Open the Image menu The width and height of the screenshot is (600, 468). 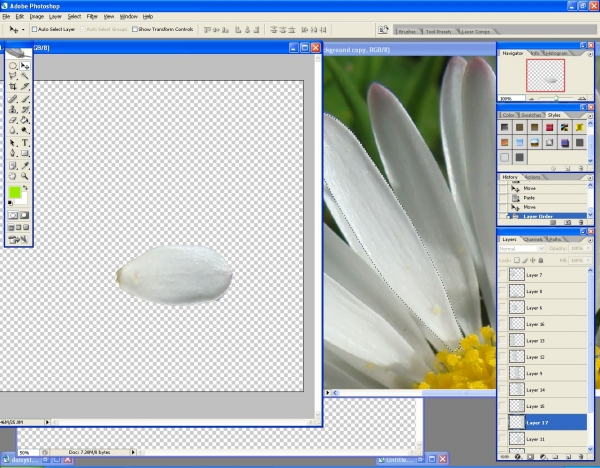[37, 16]
